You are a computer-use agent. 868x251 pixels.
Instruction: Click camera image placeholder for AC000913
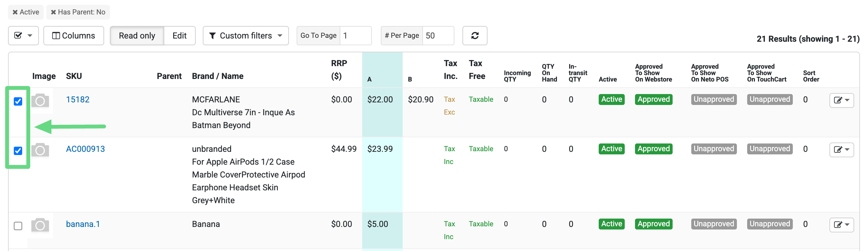coord(40,150)
